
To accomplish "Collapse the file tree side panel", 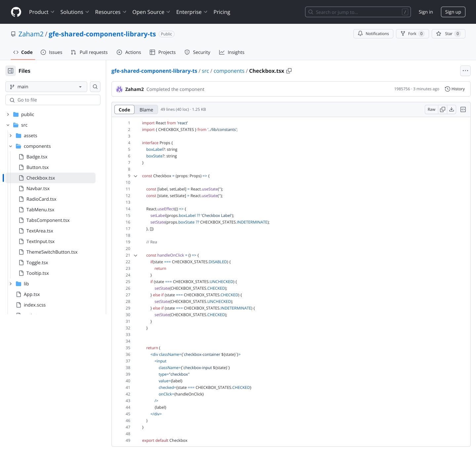I will tap(11, 71).
